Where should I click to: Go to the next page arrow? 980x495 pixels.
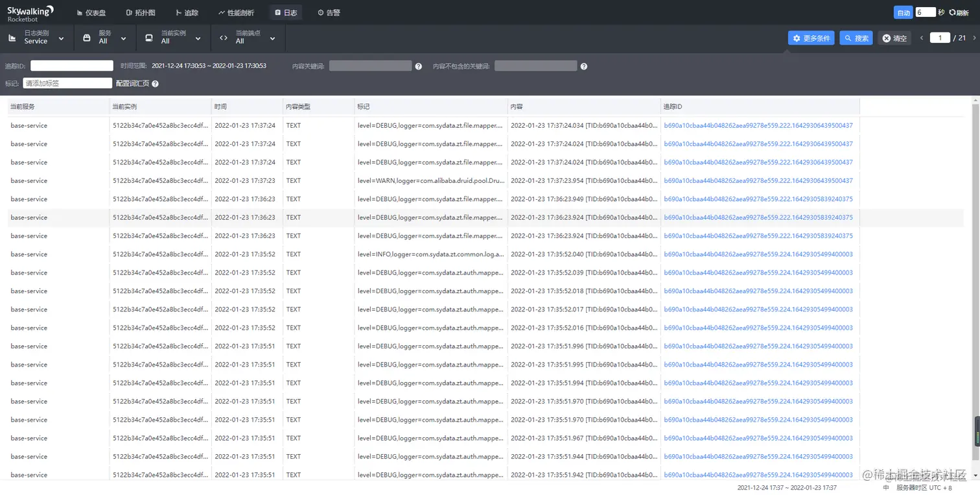point(974,38)
